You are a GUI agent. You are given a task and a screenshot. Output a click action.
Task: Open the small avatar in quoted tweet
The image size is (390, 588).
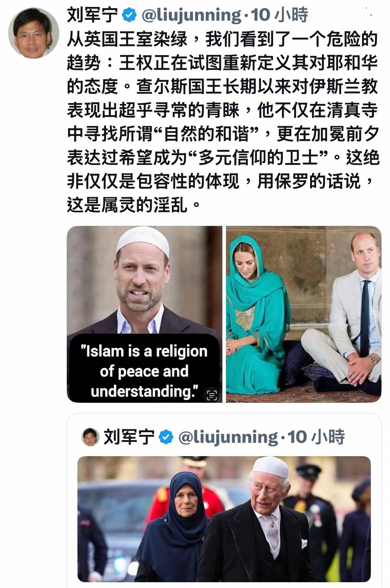(x=90, y=437)
